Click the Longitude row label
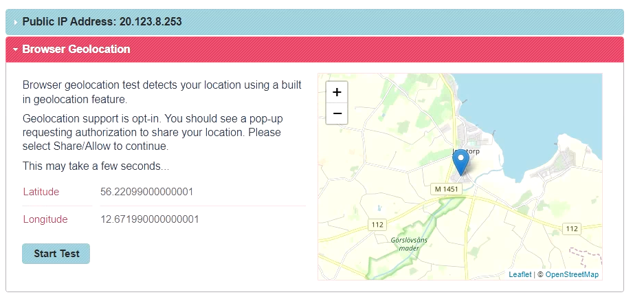644x308 pixels. pos(45,219)
